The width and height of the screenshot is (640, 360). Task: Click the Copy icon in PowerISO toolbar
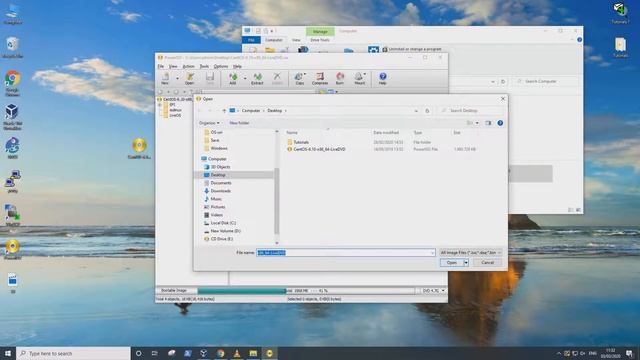click(x=300, y=78)
